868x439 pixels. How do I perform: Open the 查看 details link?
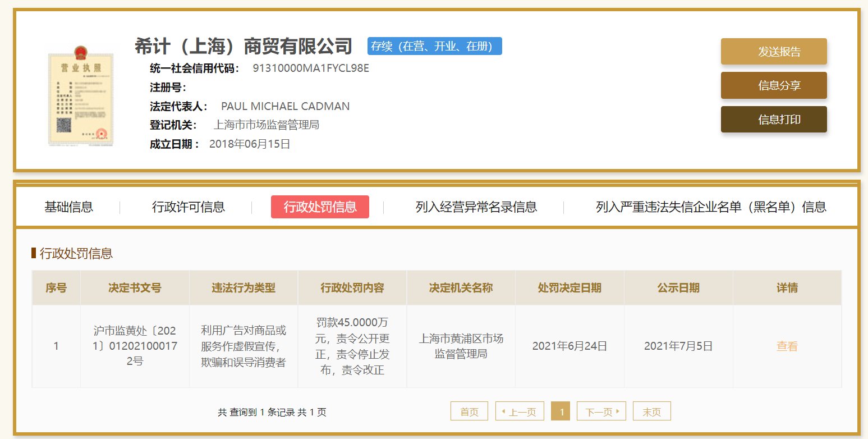tap(787, 346)
